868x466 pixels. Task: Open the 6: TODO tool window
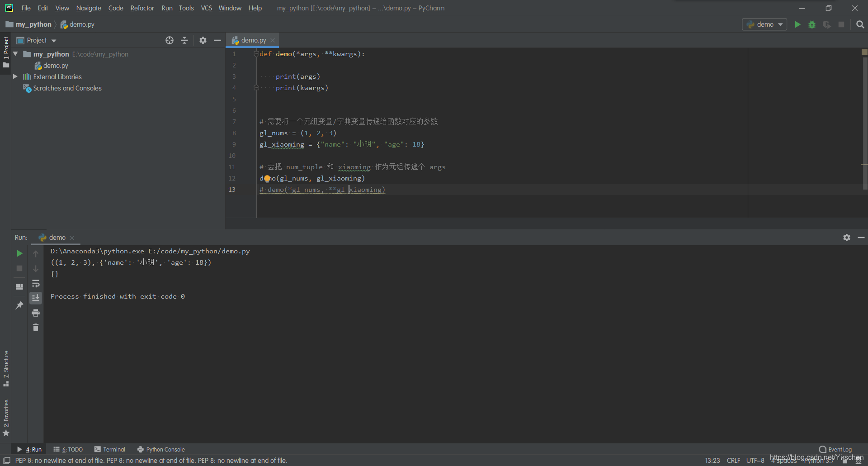tap(68, 449)
